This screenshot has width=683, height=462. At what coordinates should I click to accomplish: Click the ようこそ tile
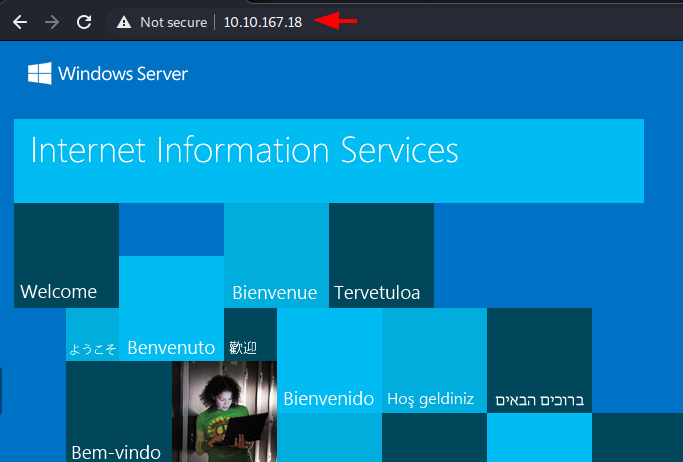(92, 334)
